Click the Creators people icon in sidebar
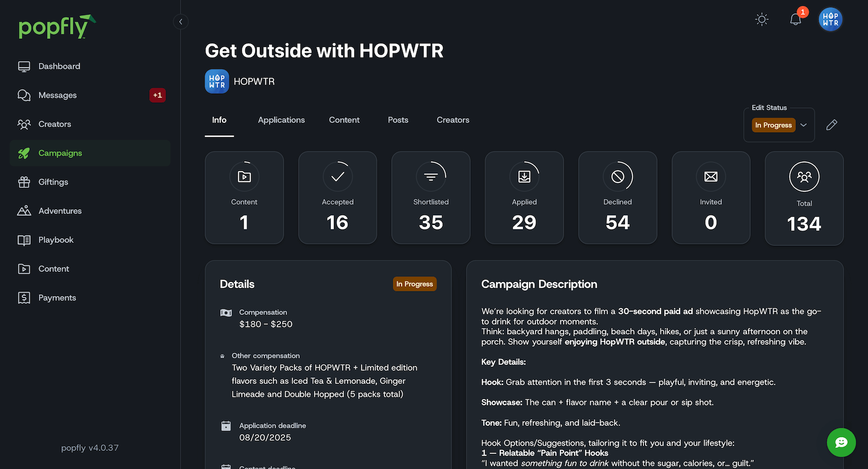This screenshot has width=868, height=469. [x=24, y=124]
